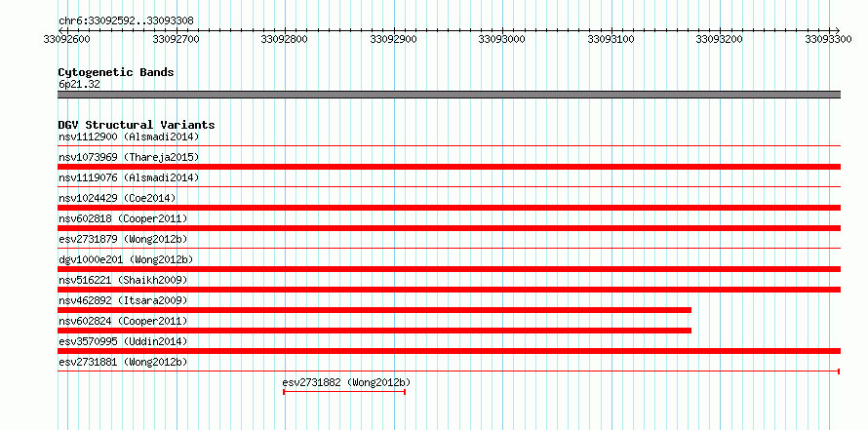Click ruler position 33093100
Image resolution: width=868 pixels, height=430 pixels.
(x=612, y=39)
